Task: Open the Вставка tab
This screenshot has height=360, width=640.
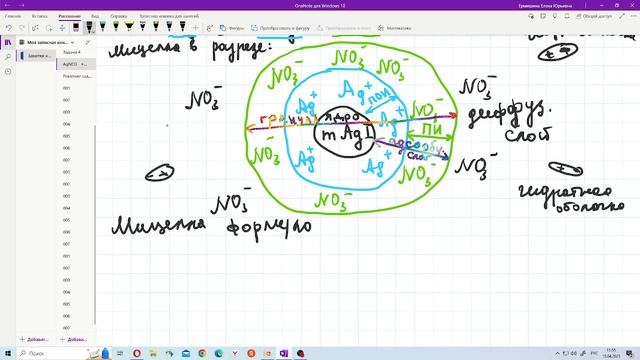Action: (x=40, y=16)
